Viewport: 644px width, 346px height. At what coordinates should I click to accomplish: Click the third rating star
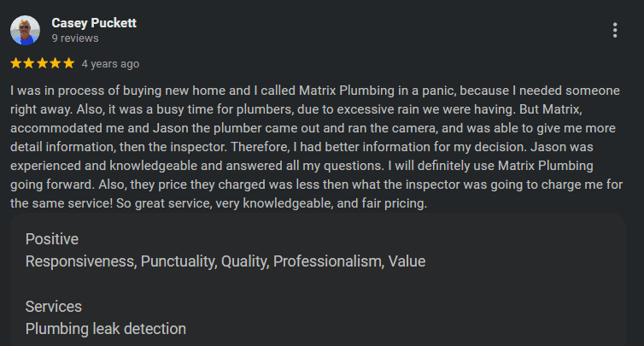click(x=42, y=63)
